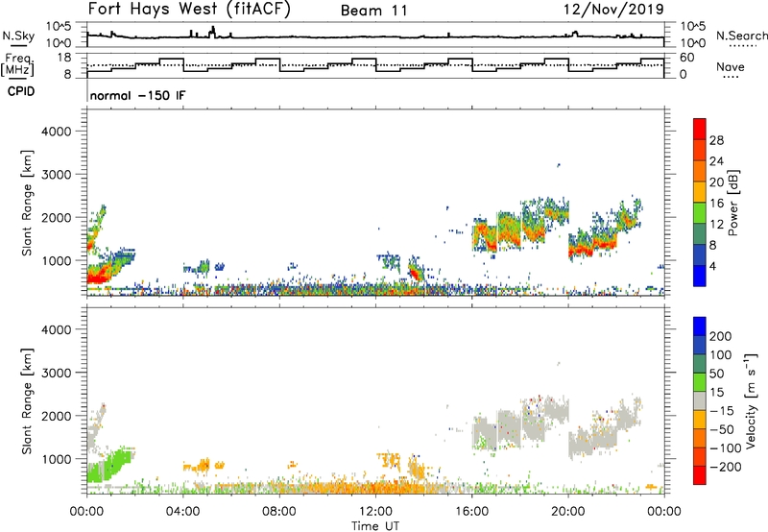This screenshot has height=532, width=768.
Task: Click the 'Time UT' axis title
Action: click(375, 526)
